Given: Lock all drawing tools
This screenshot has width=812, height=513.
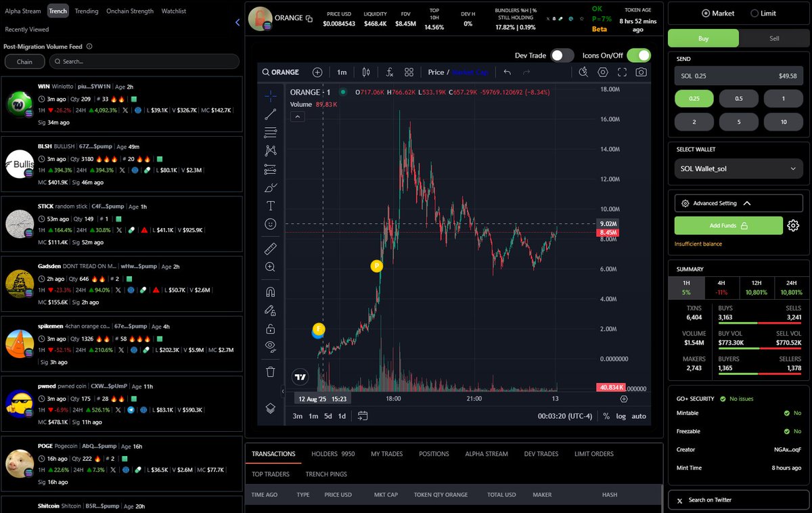Looking at the screenshot, I should (271, 329).
